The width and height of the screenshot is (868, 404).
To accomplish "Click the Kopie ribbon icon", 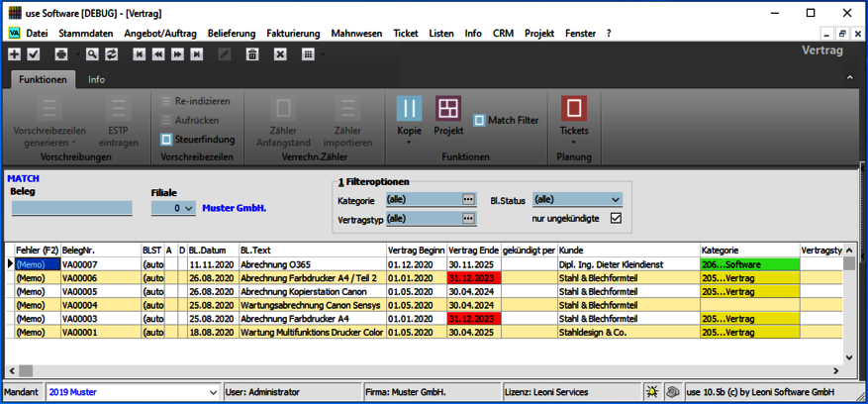I will (x=409, y=111).
